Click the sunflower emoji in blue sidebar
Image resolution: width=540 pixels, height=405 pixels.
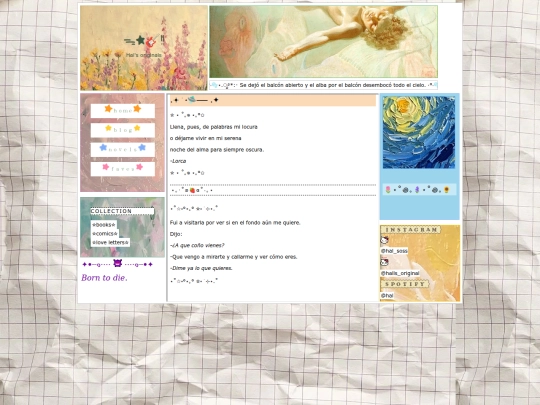click(x=447, y=190)
